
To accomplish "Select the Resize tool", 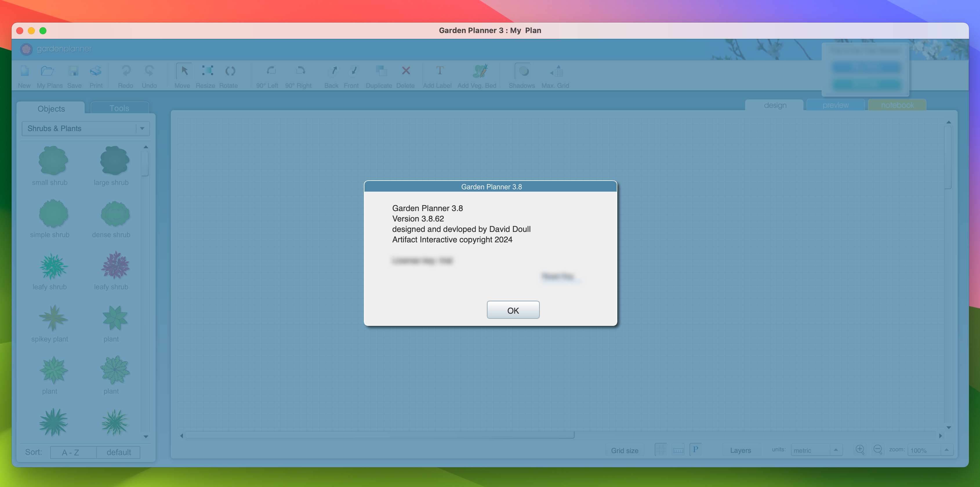I will (x=207, y=71).
